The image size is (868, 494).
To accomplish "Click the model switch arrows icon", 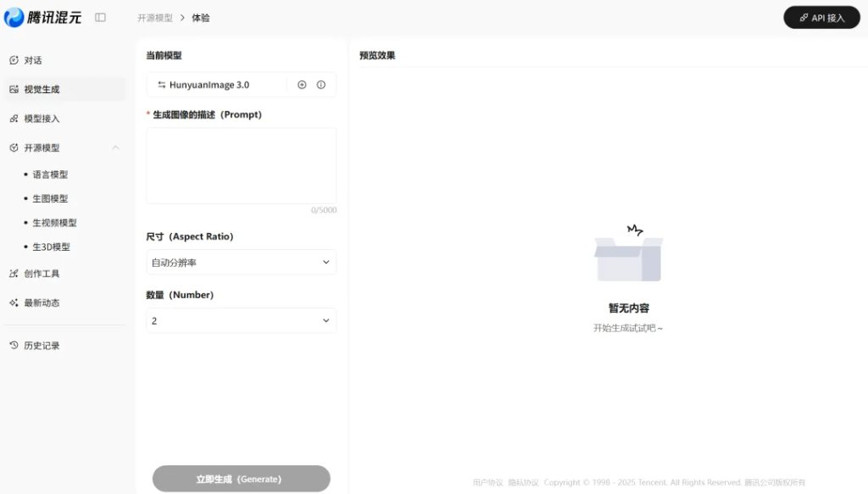I will coord(161,85).
